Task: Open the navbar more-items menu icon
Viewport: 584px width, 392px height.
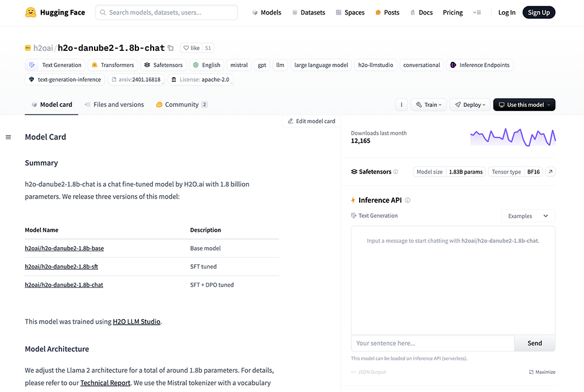Action: [477, 12]
